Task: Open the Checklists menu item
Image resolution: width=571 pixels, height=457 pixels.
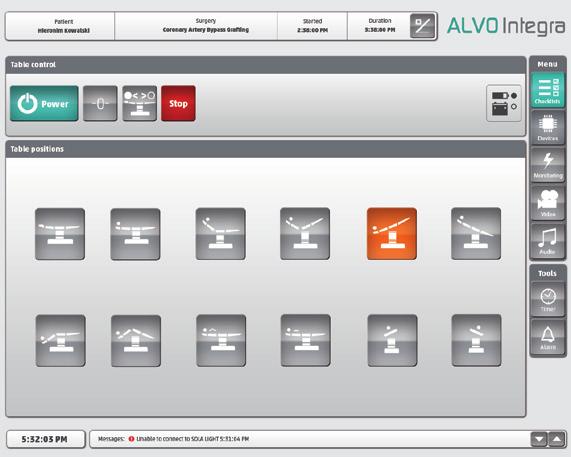Action: [x=547, y=90]
